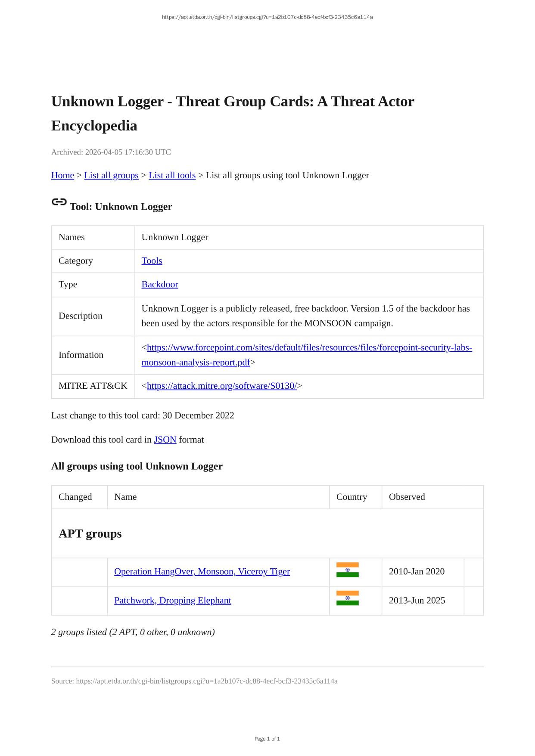
Task: Click India flag in Patchwork row
Action: pyautogui.click(x=347, y=598)
